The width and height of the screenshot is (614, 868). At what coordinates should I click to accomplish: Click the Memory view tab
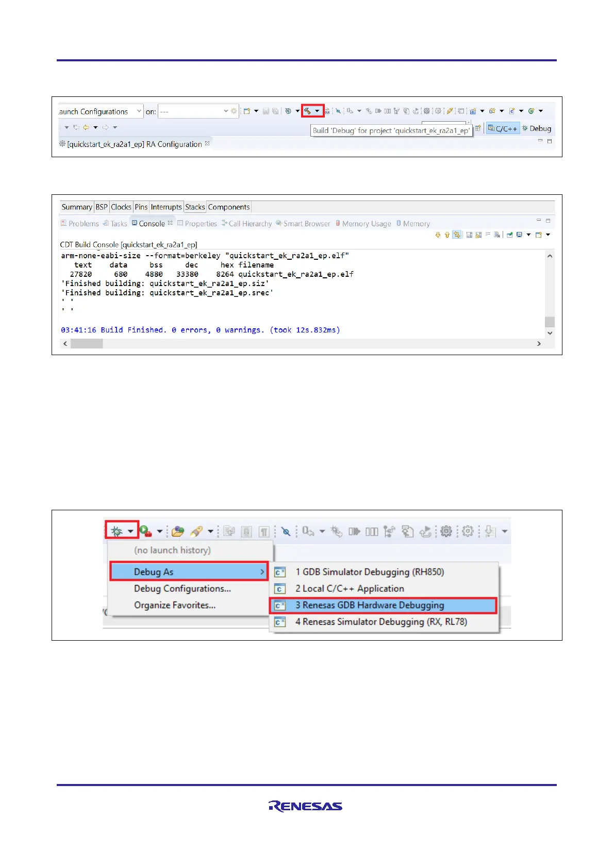(x=413, y=223)
